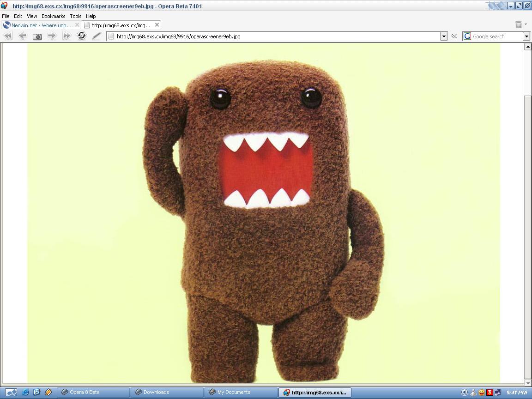
Task: Open the Tools menu
Action: [75, 16]
